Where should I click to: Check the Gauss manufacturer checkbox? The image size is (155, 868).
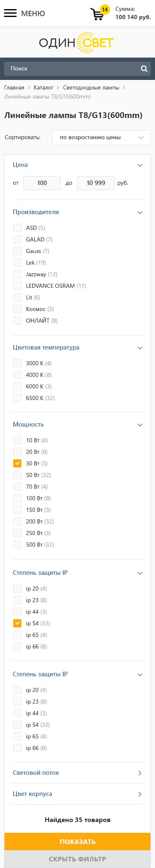click(x=17, y=251)
